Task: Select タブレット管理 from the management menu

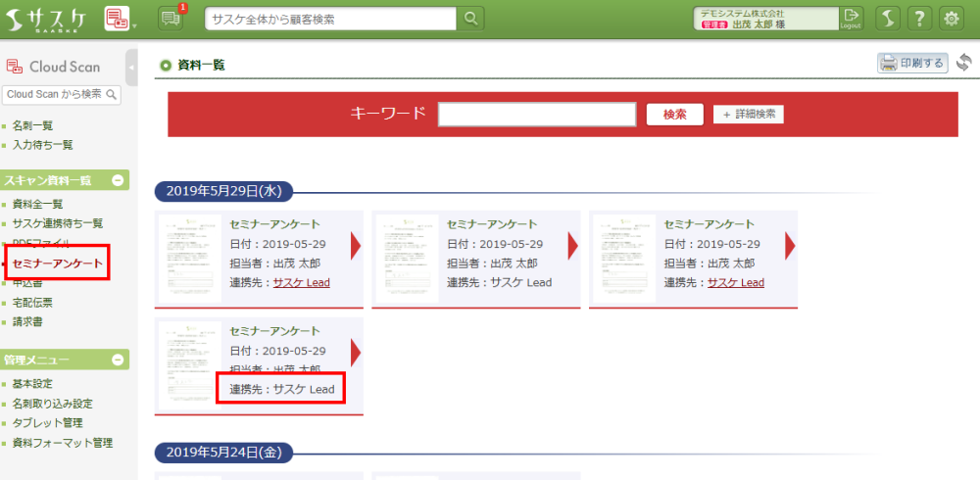Action: tap(46, 423)
